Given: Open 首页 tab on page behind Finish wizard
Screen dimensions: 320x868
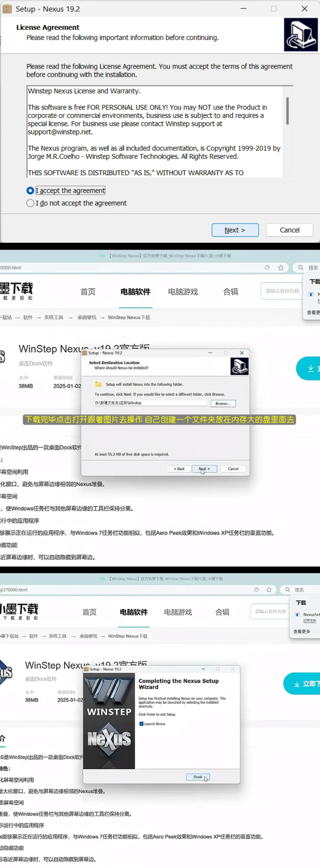Looking at the screenshot, I should (89, 612).
